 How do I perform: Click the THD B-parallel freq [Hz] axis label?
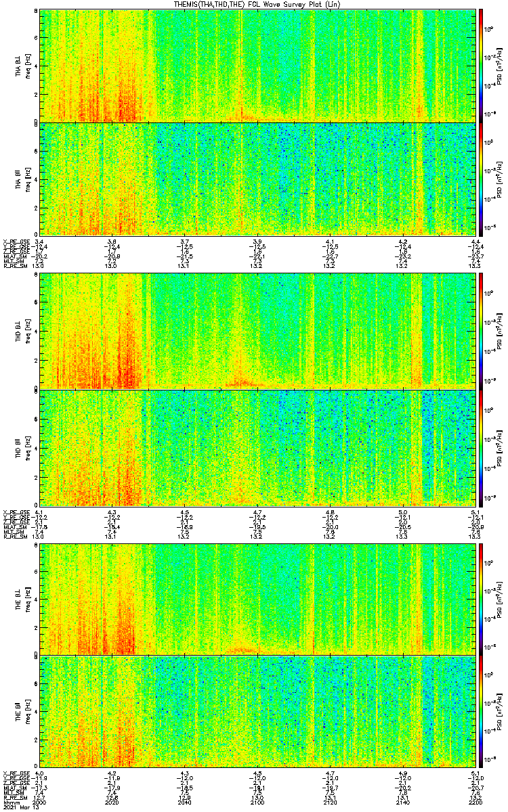(28, 448)
